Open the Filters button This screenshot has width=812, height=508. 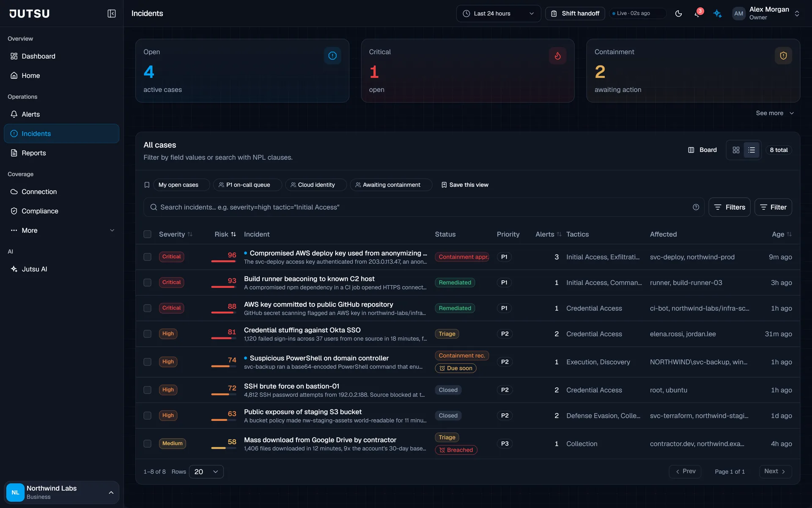pos(729,207)
